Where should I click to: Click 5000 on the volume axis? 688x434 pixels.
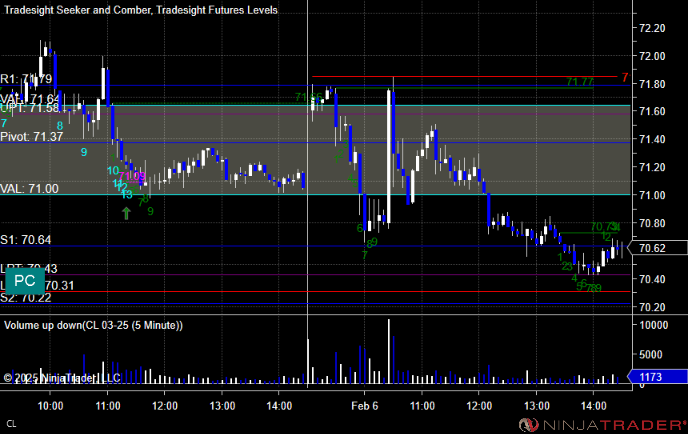click(651, 355)
